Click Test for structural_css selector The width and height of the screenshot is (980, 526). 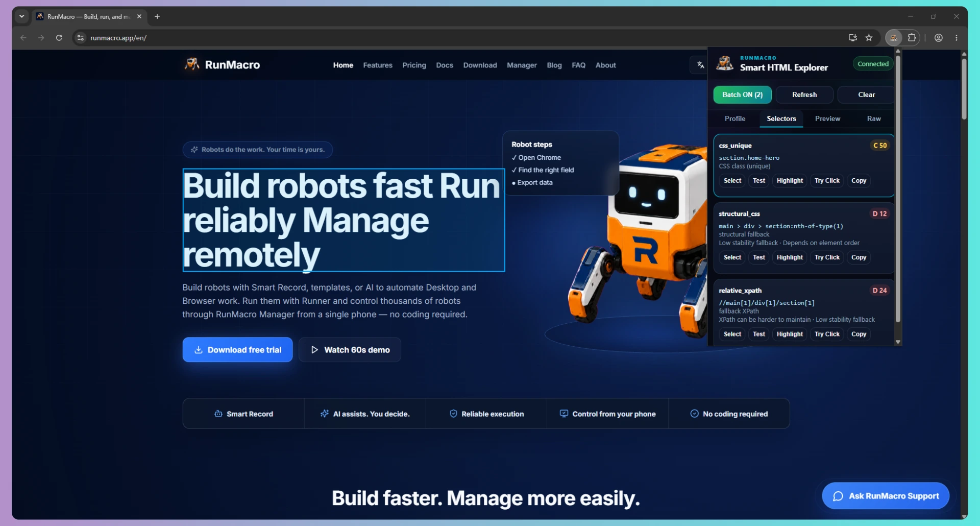[x=759, y=257]
